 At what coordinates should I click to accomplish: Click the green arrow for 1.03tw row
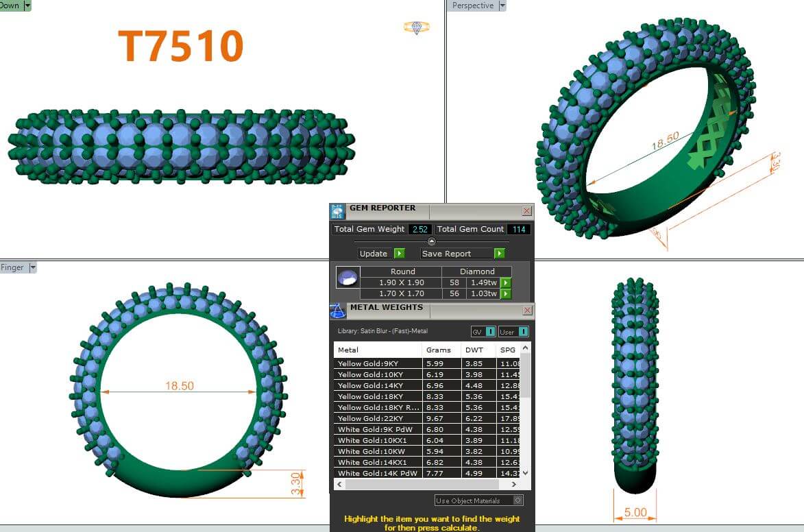pyautogui.click(x=506, y=294)
